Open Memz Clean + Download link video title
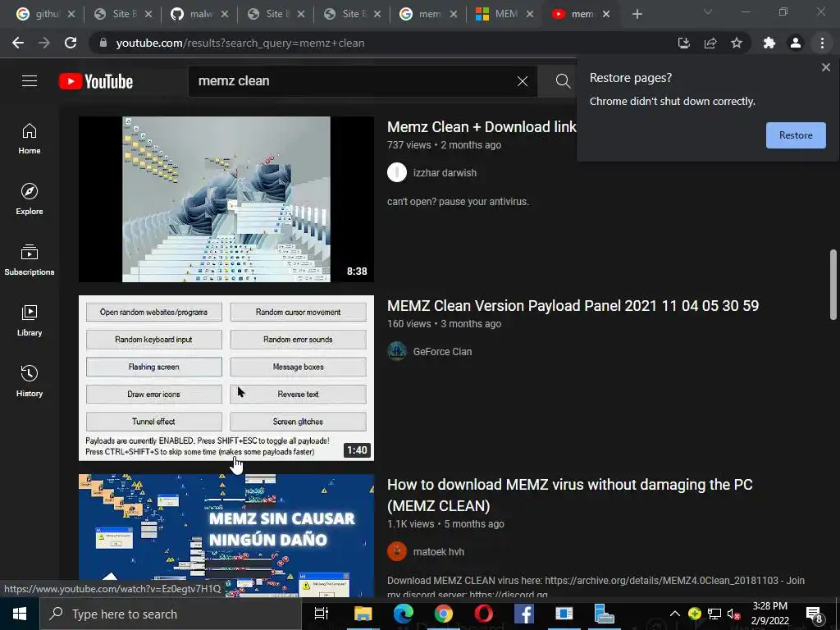The width and height of the screenshot is (840, 630). (482, 127)
